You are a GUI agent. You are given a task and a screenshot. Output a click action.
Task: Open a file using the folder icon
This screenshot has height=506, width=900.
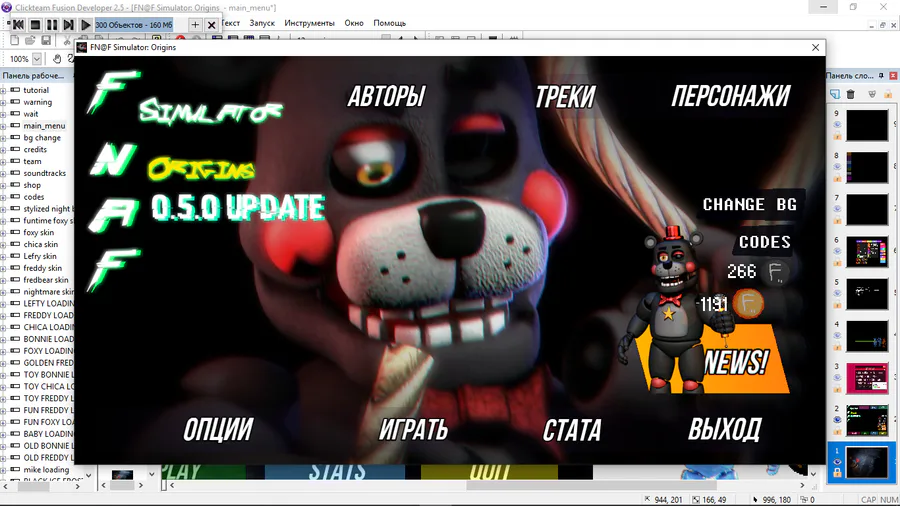pyautogui.click(x=30, y=40)
